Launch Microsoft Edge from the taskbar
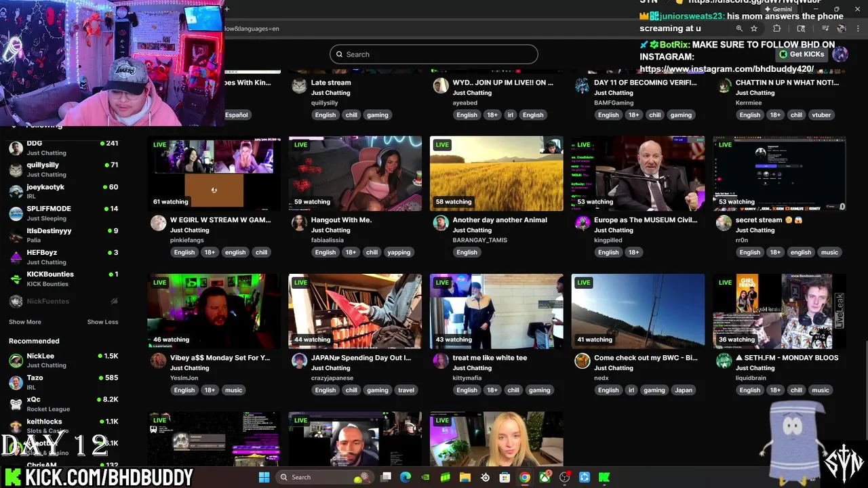Screen dimensions: 868x488 click(x=406, y=477)
